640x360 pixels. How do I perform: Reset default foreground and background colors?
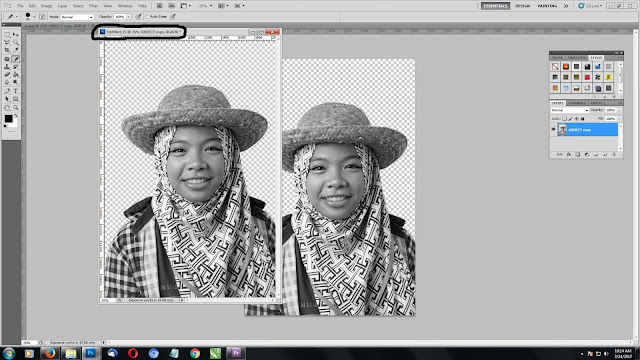tap(5, 126)
